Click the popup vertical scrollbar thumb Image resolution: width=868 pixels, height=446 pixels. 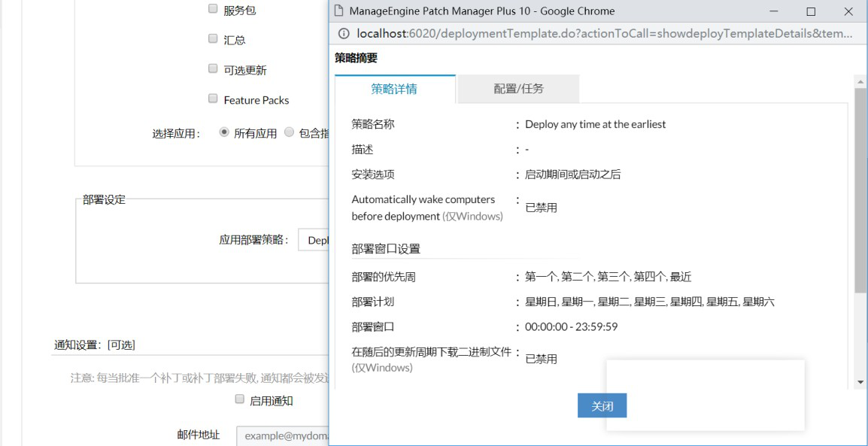860,190
